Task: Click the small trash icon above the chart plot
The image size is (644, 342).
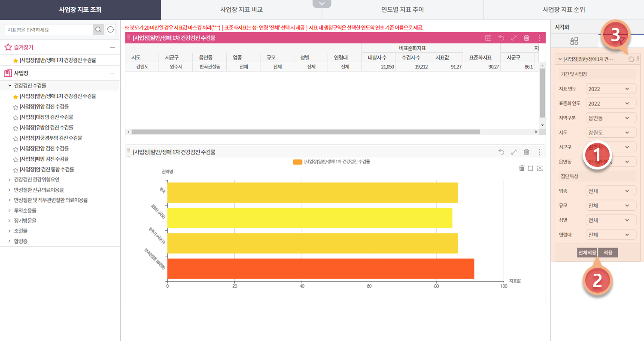Action: 522,168
